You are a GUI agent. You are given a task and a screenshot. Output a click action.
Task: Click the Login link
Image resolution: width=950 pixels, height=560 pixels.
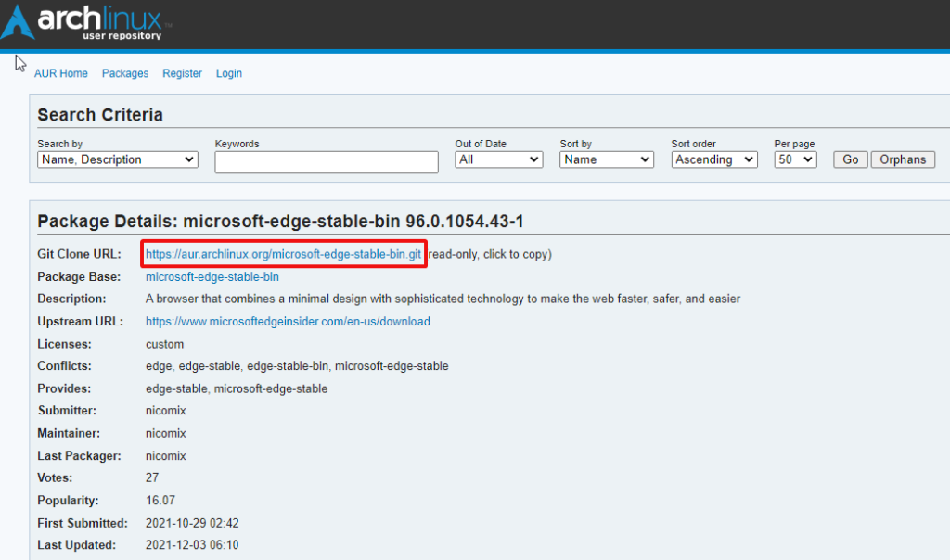tap(228, 73)
